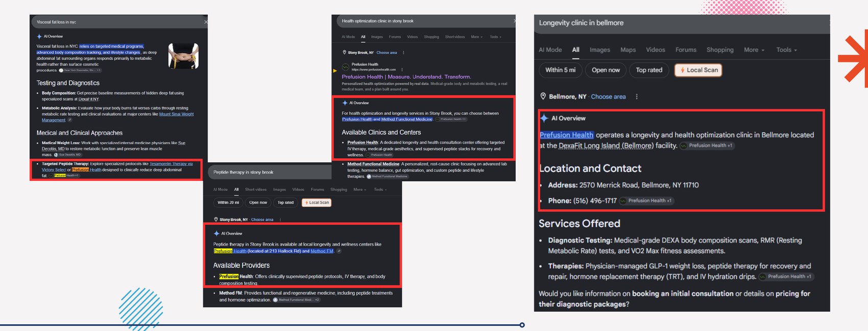This screenshot has height=331, width=868.
Task: Click the location pin beside Bellmore, NY
Action: click(x=543, y=97)
